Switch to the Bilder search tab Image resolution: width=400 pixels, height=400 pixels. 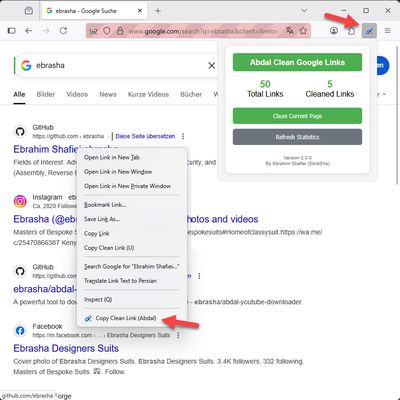(x=46, y=94)
